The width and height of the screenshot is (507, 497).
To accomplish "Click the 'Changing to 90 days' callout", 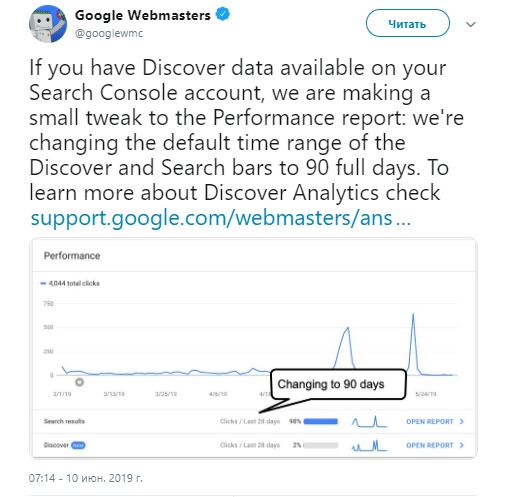I will (x=338, y=384).
